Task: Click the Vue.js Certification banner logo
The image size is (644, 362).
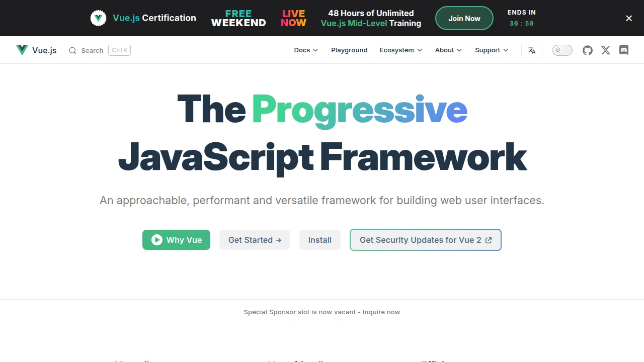Action: [98, 18]
